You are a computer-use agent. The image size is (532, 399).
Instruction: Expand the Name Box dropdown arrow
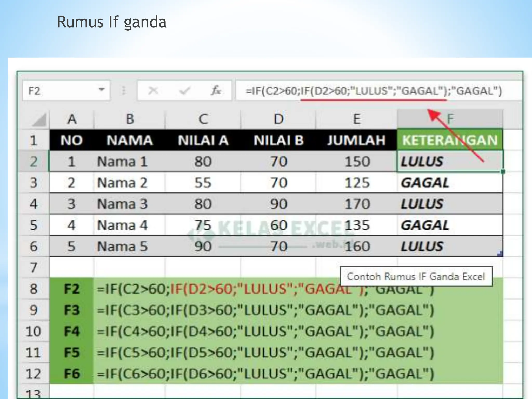[x=102, y=90]
